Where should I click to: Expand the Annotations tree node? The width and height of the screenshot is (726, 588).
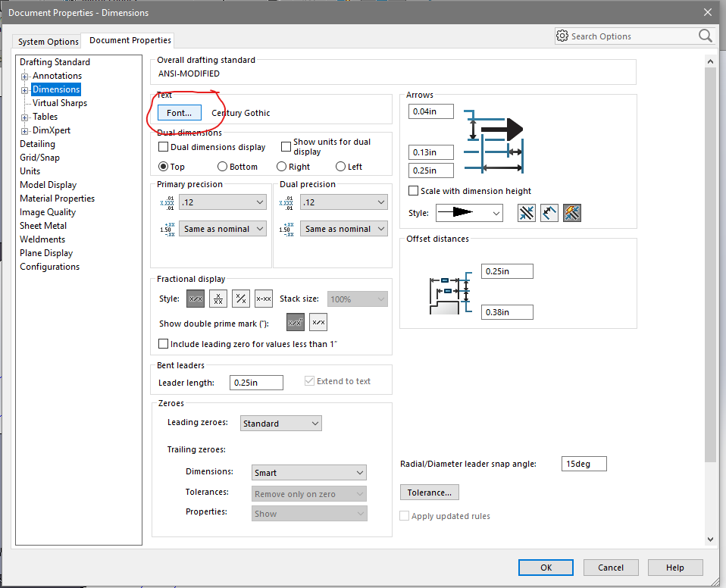pyautogui.click(x=25, y=76)
